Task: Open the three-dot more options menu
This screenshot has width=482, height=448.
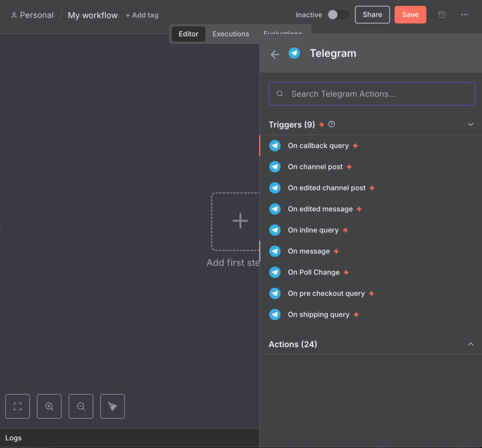Action: coord(464,15)
